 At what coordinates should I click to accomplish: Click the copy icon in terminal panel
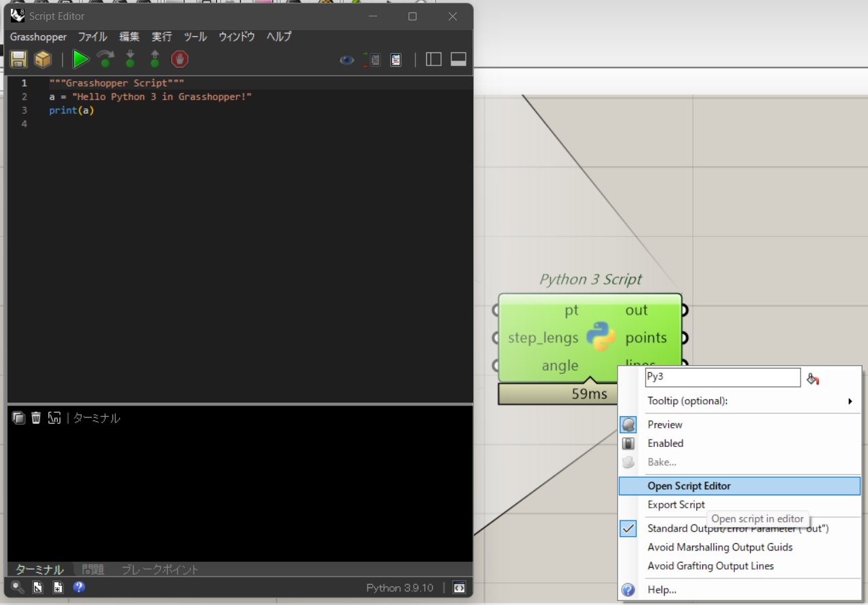pos(18,418)
